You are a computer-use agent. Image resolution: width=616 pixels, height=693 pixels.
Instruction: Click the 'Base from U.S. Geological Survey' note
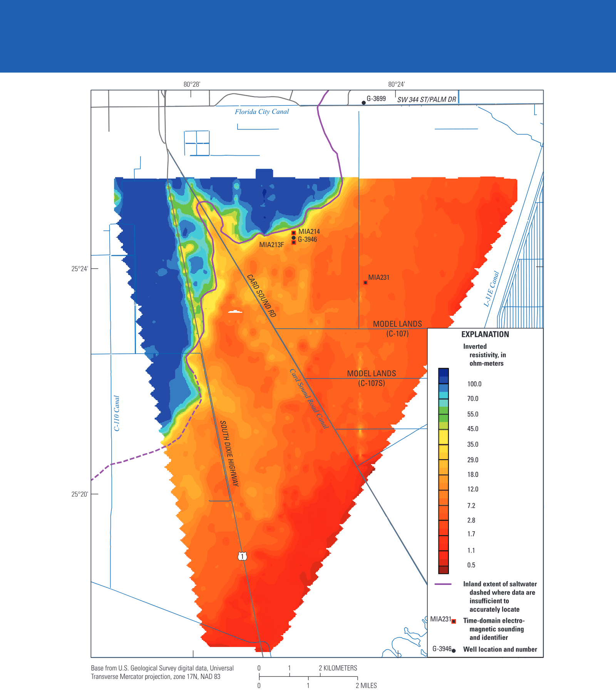(x=162, y=672)
